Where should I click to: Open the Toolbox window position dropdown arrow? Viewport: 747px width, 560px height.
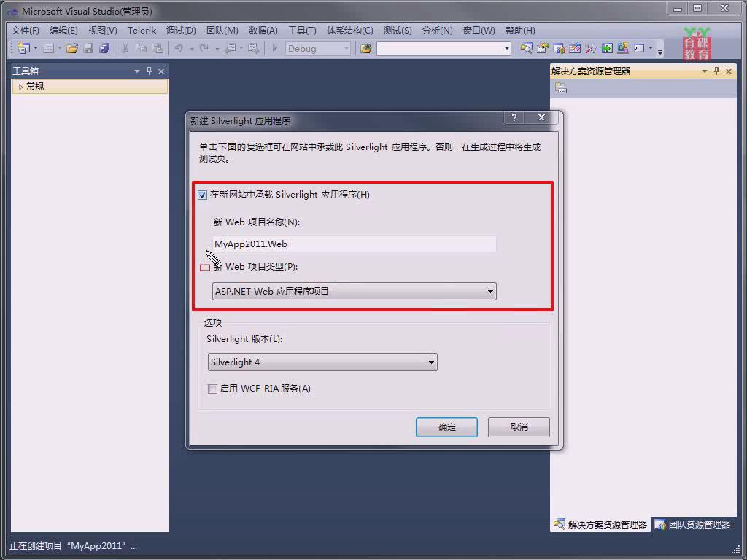pos(136,71)
